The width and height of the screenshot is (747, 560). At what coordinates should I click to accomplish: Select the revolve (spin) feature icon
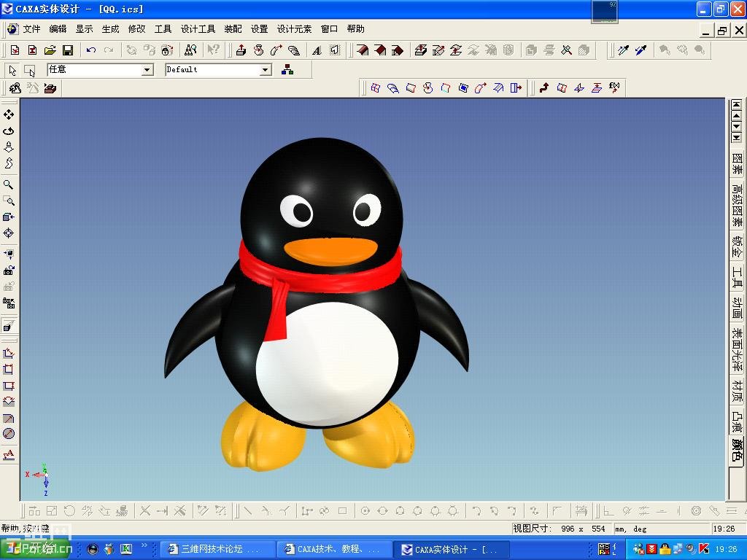click(x=259, y=50)
